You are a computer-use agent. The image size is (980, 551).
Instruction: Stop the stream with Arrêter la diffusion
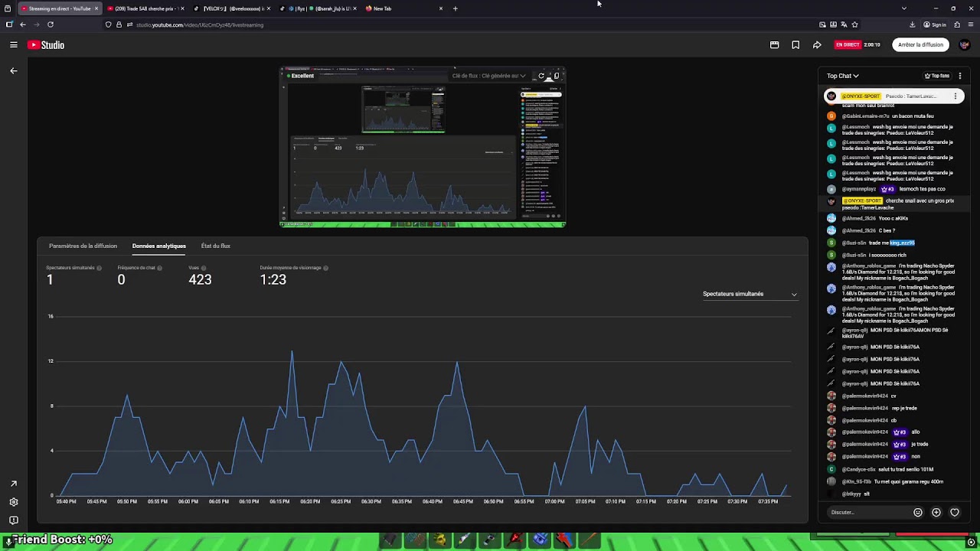tap(920, 45)
